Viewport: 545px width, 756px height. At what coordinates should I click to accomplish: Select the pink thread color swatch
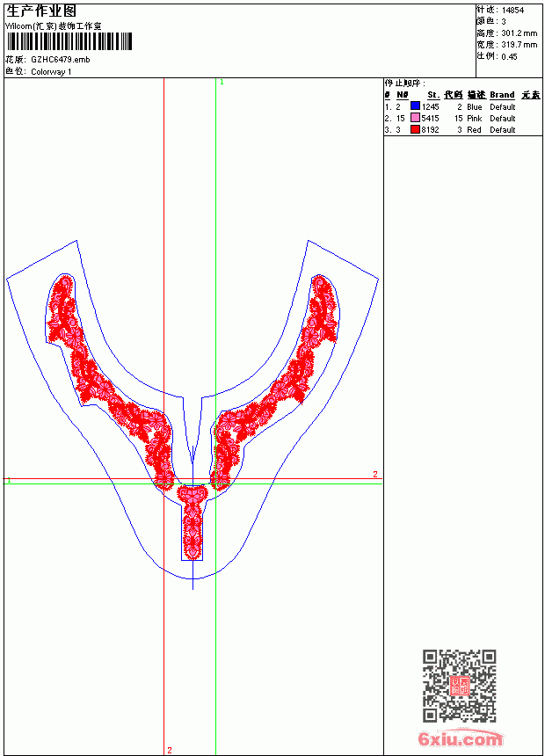click(415, 118)
